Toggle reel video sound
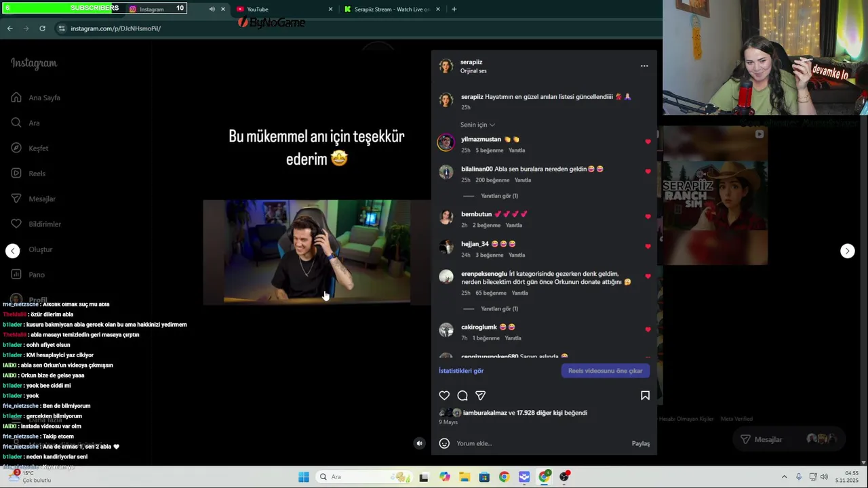The image size is (868, 488). 419,443
